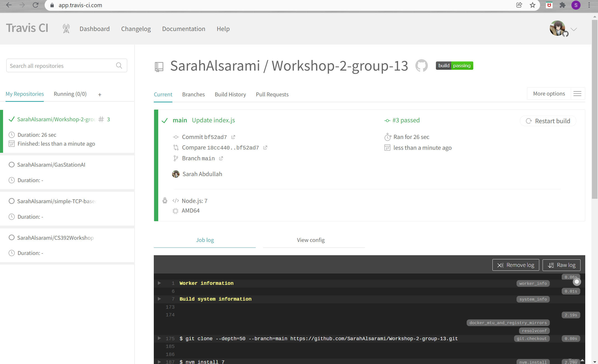Click the Travis CI logo
Viewport: 598px width, 364px height.
click(27, 28)
